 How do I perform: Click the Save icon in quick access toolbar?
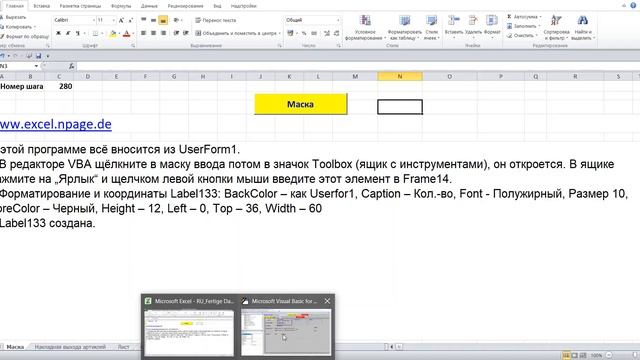pyautogui.click(x=38, y=56)
